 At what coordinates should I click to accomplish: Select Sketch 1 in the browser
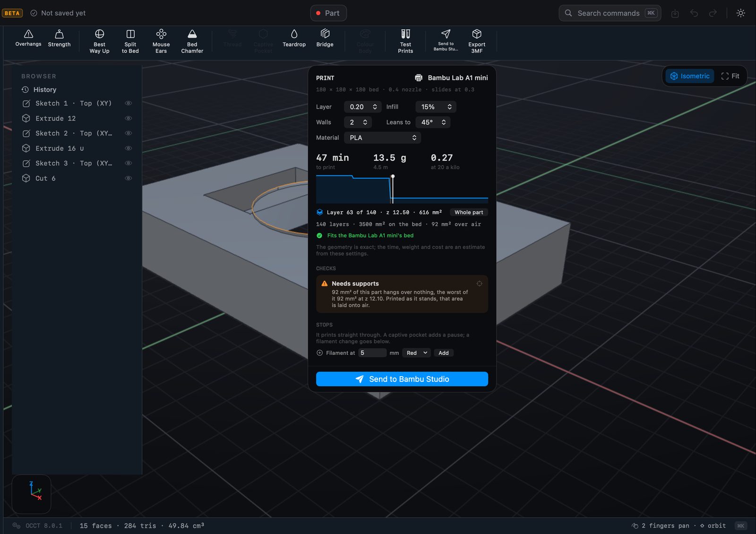pyautogui.click(x=73, y=103)
